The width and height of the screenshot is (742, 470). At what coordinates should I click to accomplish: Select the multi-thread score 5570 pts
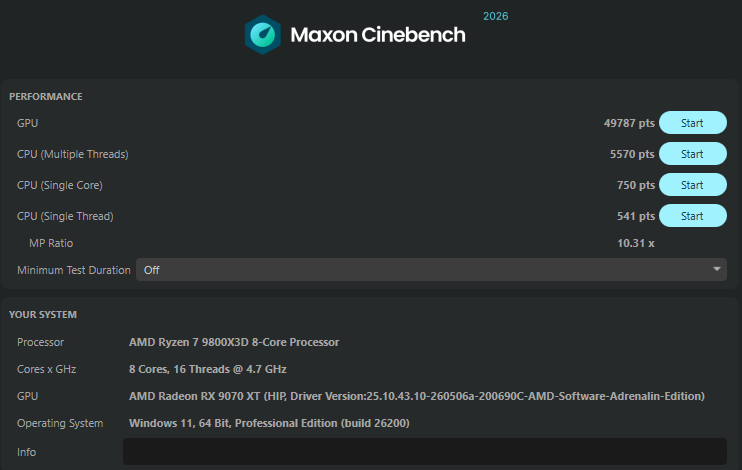[x=632, y=154]
